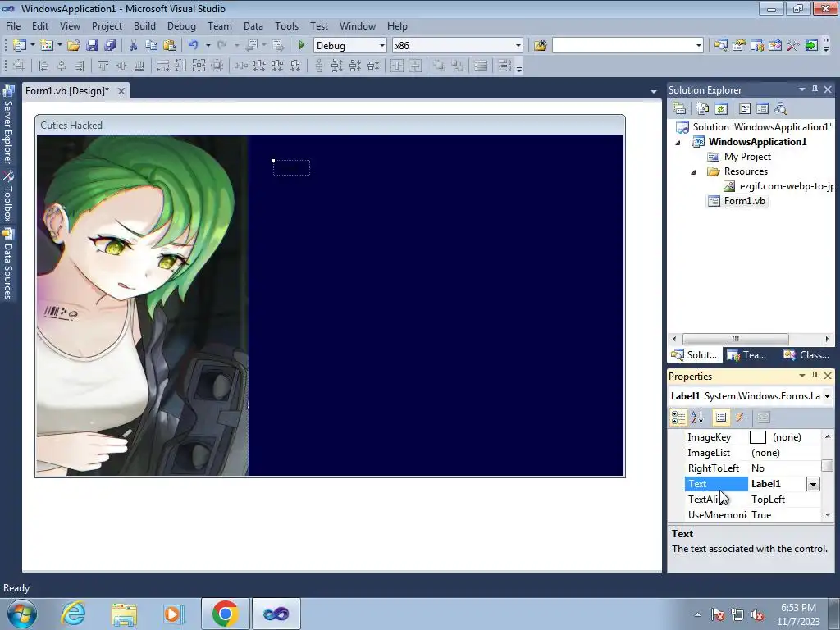Click the Add New Item toolbar icon
840x630 pixels.
pyautogui.click(x=47, y=46)
